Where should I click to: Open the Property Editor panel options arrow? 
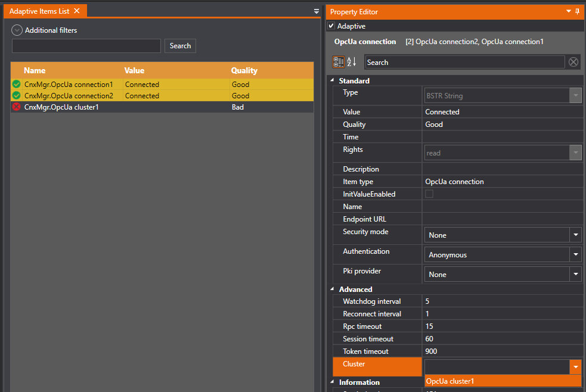(x=568, y=11)
